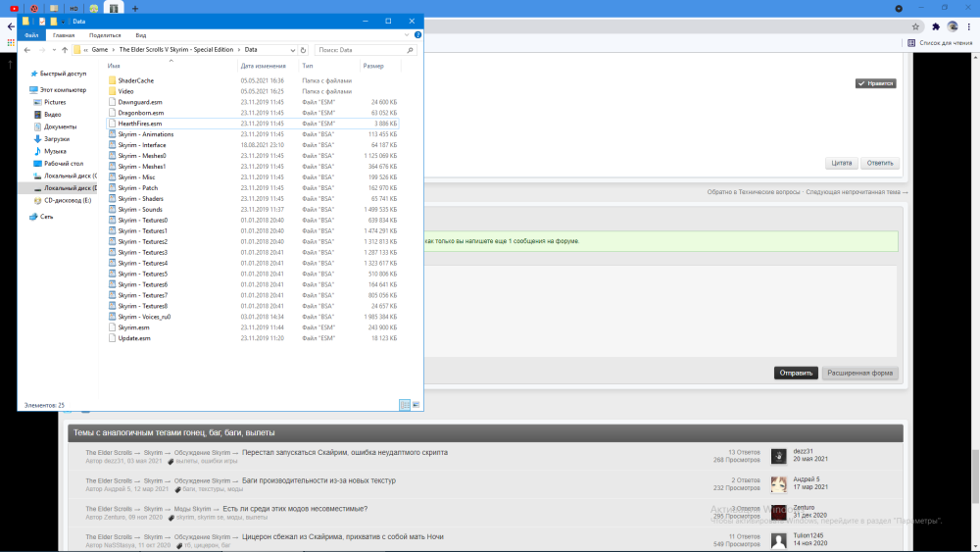Open the Расширенная форма button
The height and width of the screenshot is (552, 980).
(860, 373)
